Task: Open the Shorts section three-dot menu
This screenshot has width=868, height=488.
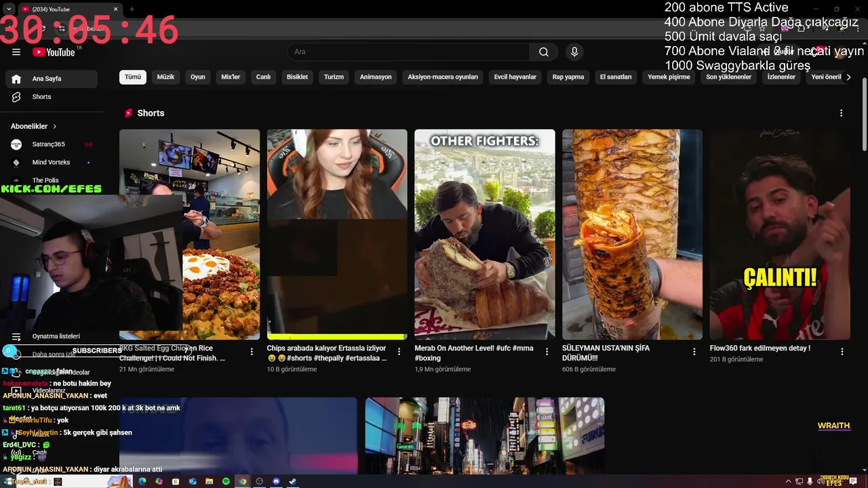Action: coord(842,113)
